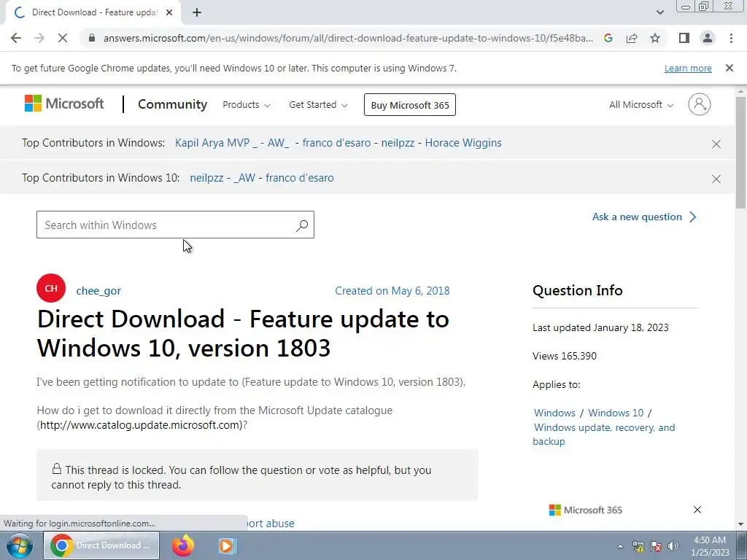
Task: Open Ask a new question
Action: [x=644, y=217]
